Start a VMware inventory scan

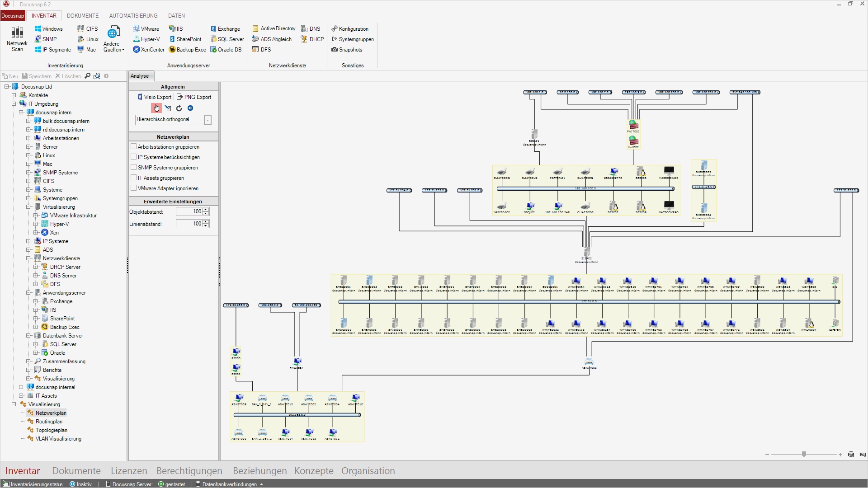tap(146, 28)
